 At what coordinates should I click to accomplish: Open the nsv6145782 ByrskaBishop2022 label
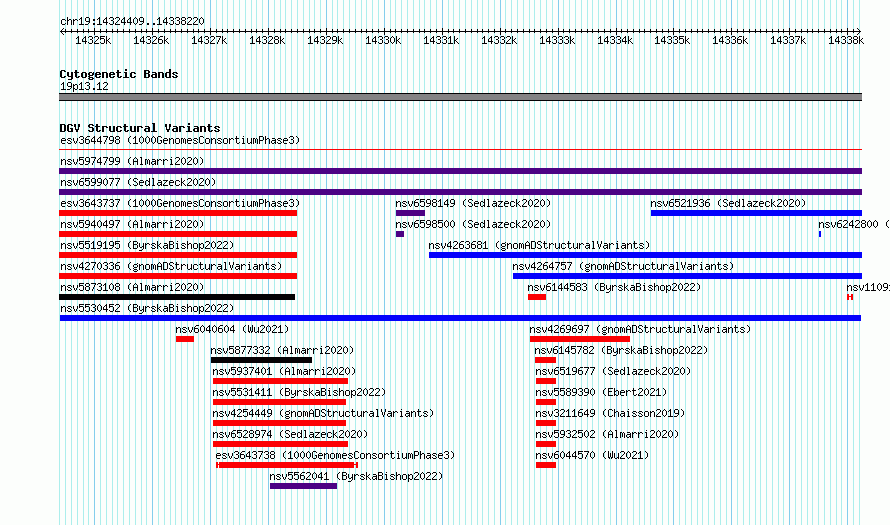pos(622,350)
